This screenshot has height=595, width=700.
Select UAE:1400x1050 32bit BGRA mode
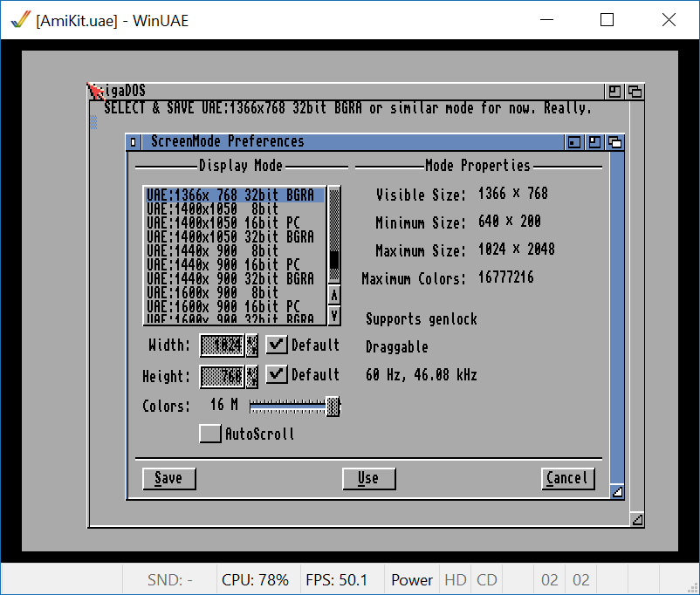(236, 236)
